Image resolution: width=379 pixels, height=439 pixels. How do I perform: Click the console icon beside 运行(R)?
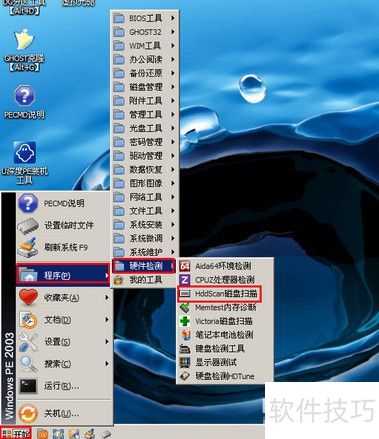(x=28, y=386)
